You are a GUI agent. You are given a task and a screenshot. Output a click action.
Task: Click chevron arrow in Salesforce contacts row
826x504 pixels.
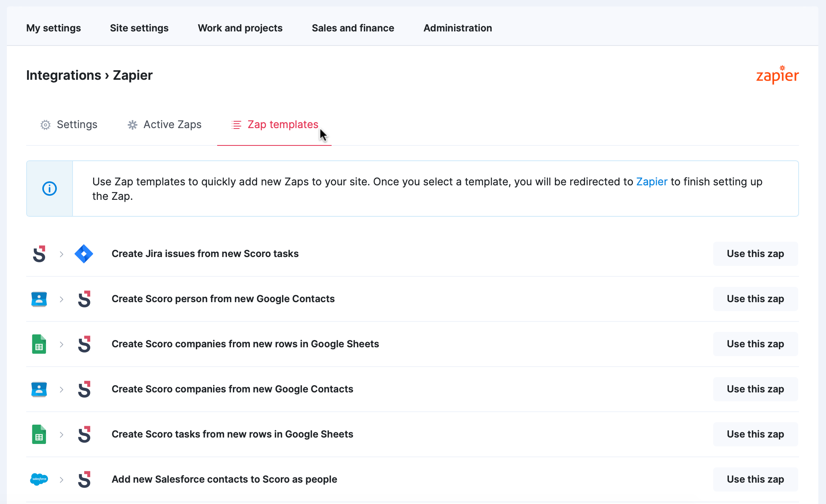(62, 479)
